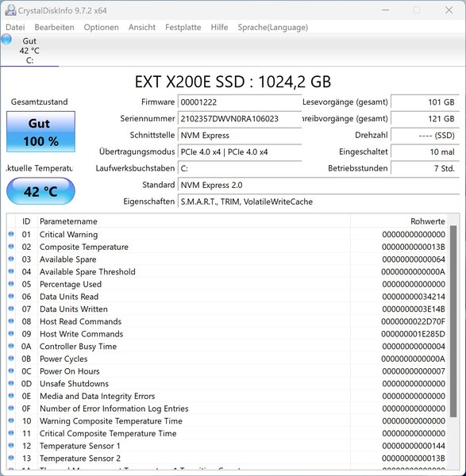The height and width of the screenshot is (476, 466).
Task: Click the blue status orb of the C: drive
Action: click(6, 40)
